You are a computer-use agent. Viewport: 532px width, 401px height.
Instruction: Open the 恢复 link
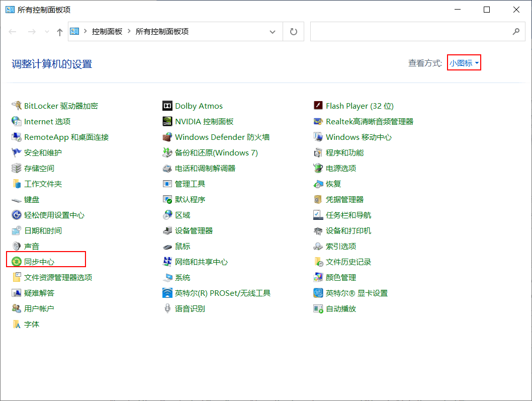tap(333, 184)
